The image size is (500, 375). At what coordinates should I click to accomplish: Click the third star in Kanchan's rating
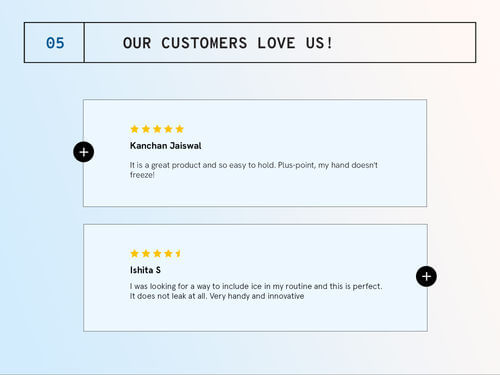click(x=157, y=129)
